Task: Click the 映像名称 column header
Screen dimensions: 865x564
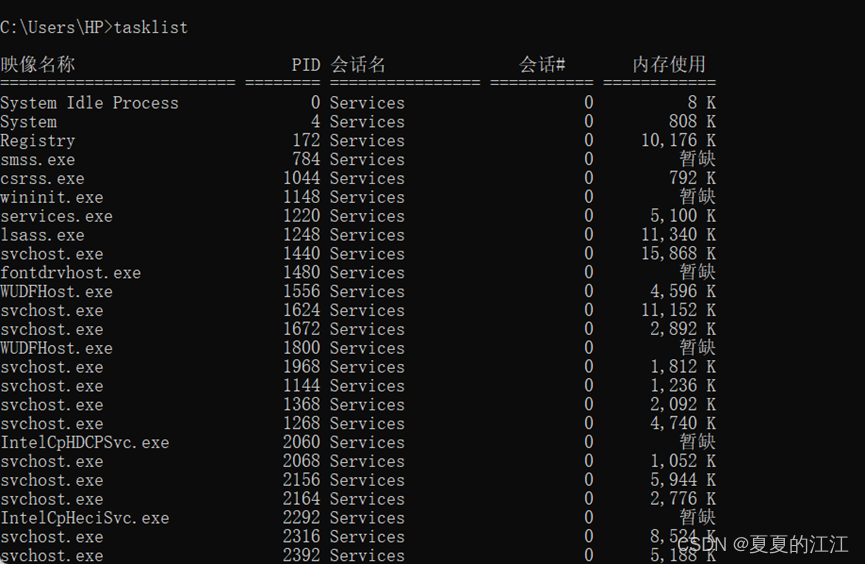Action: [38, 65]
